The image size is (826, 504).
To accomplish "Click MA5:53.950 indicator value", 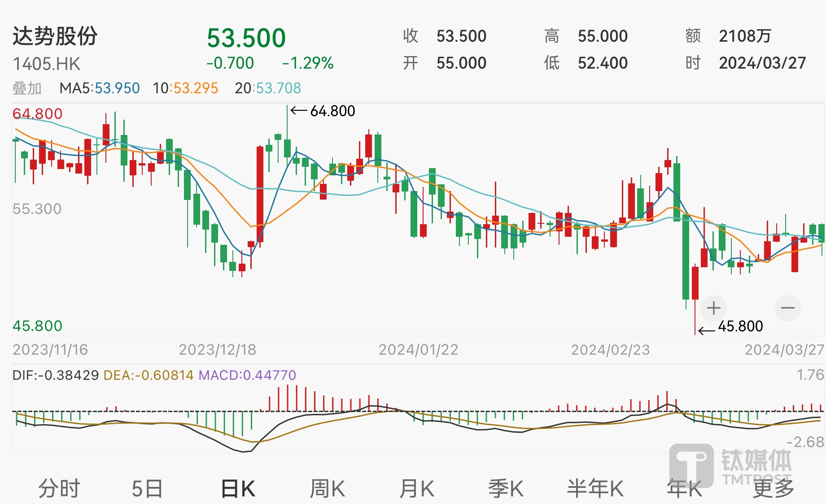I will pos(100,88).
